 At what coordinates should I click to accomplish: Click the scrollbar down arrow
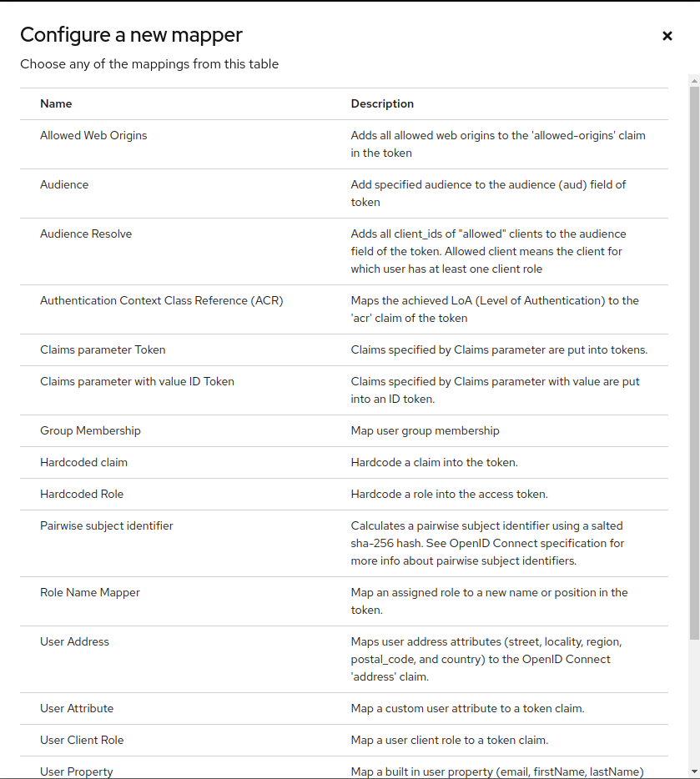click(x=694, y=771)
